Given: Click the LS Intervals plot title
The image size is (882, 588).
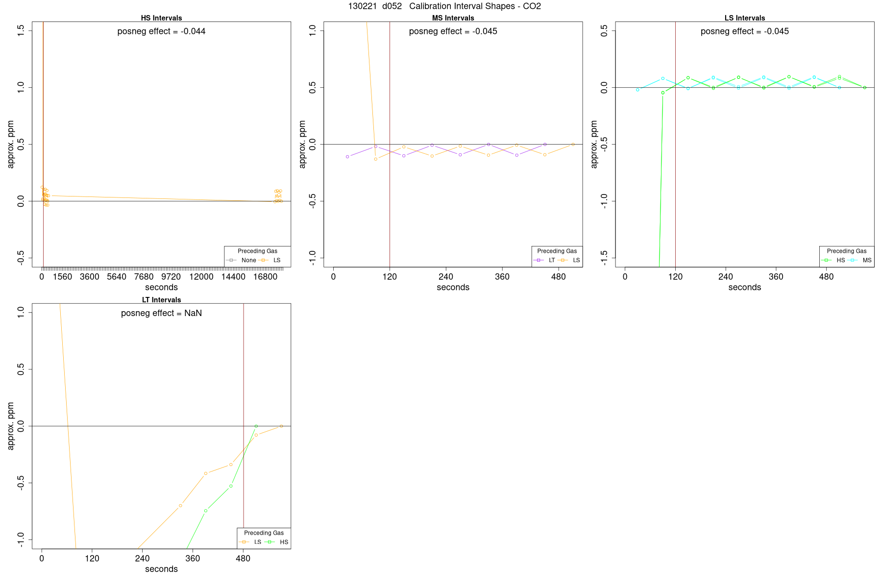Looking at the screenshot, I should 745,18.
